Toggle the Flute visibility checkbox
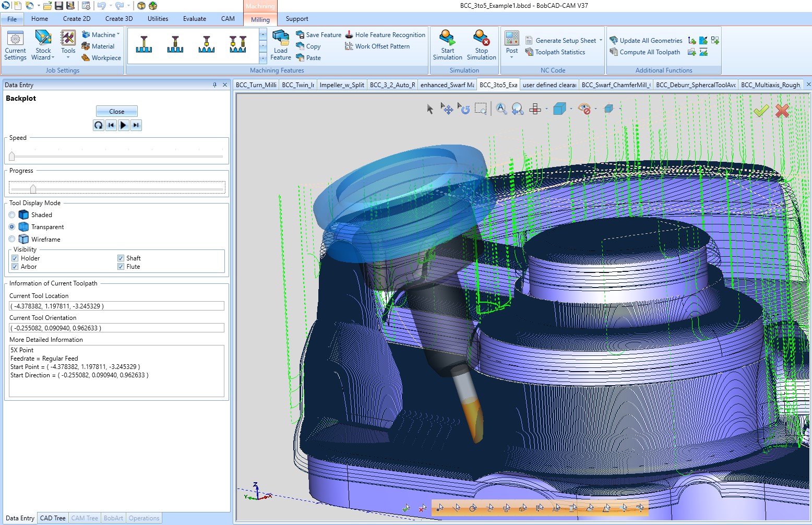The image size is (812, 525). [x=121, y=267]
